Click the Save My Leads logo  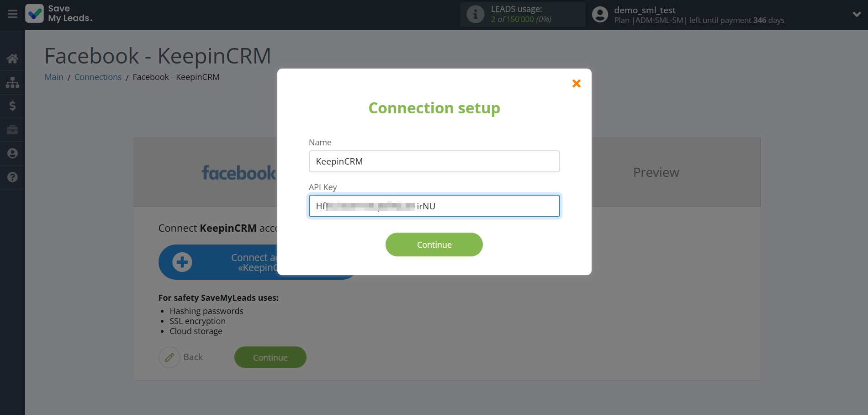click(59, 14)
